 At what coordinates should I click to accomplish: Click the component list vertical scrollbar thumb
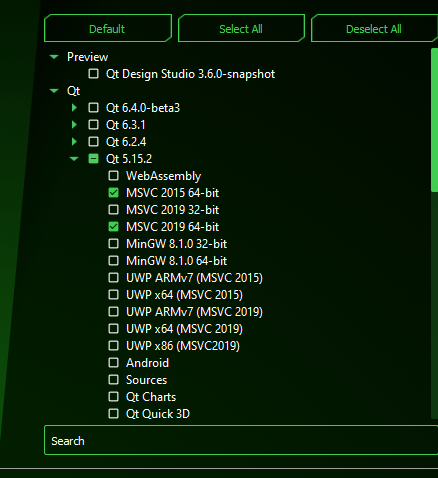pyautogui.click(x=434, y=120)
